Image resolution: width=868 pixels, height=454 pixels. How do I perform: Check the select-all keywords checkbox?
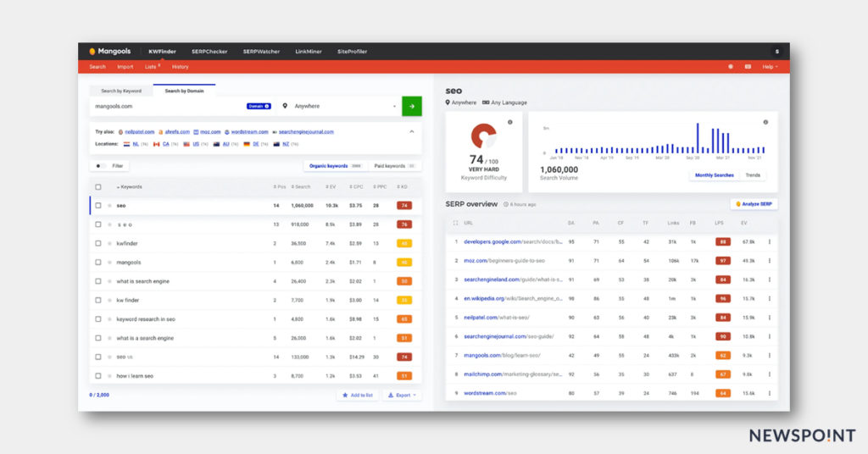tap(98, 187)
